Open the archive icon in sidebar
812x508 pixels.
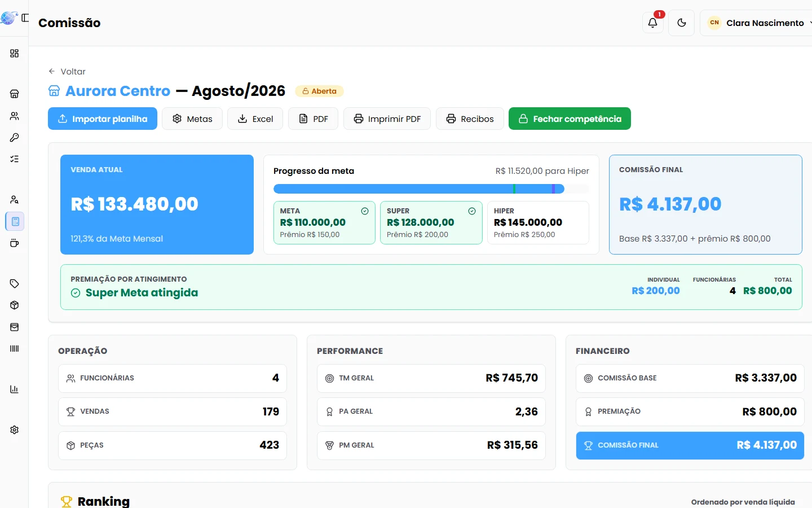(x=15, y=327)
